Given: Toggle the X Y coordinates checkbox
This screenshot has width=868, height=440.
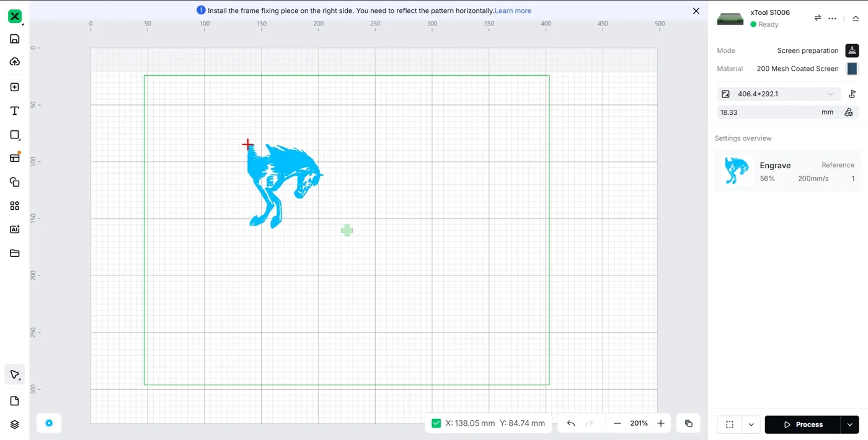Looking at the screenshot, I should [436, 423].
